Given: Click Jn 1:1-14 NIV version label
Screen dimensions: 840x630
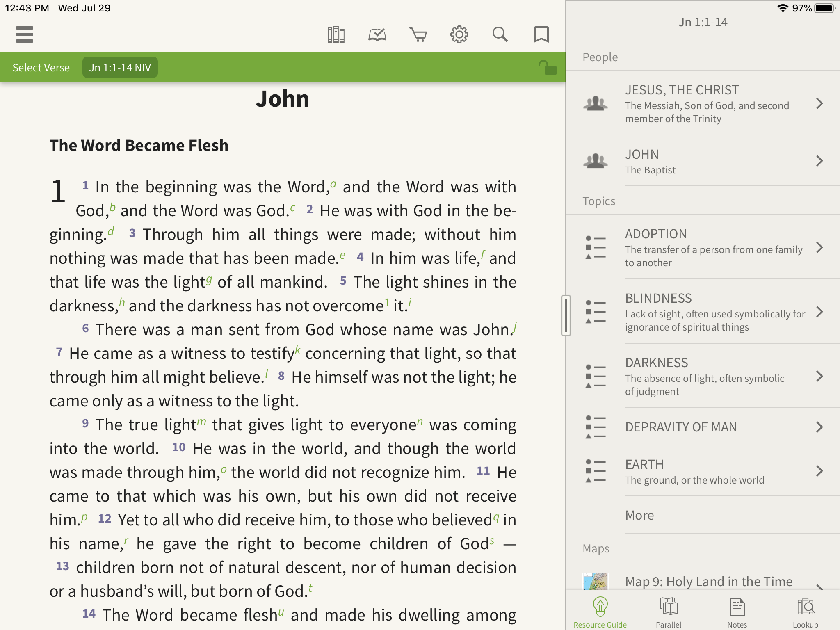Looking at the screenshot, I should point(119,67).
